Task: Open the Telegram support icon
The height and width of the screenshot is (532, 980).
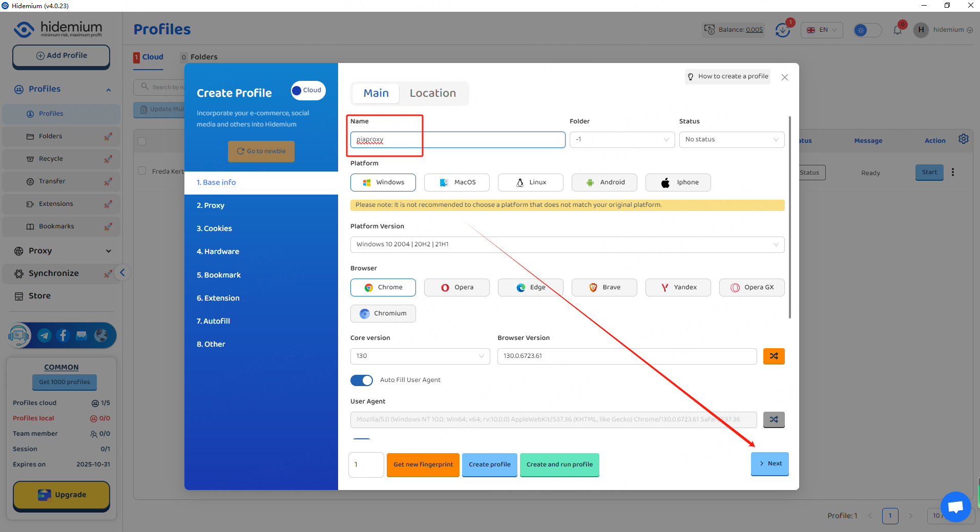Action: pos(45,335)
